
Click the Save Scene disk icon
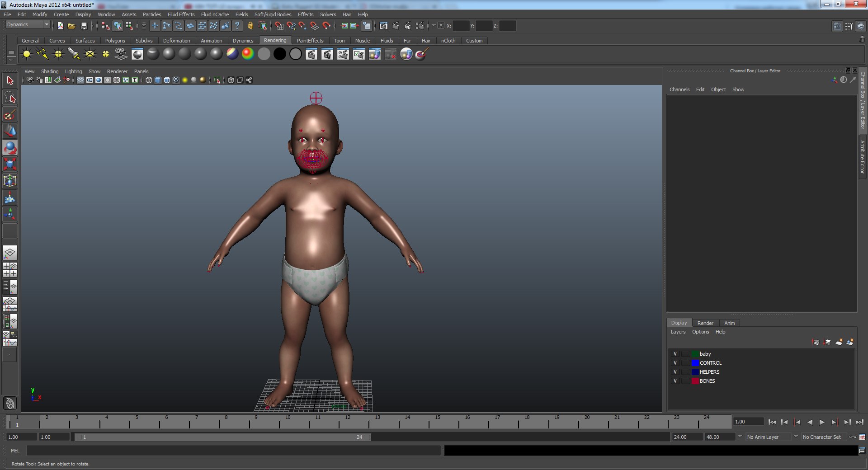coord(84,26)
